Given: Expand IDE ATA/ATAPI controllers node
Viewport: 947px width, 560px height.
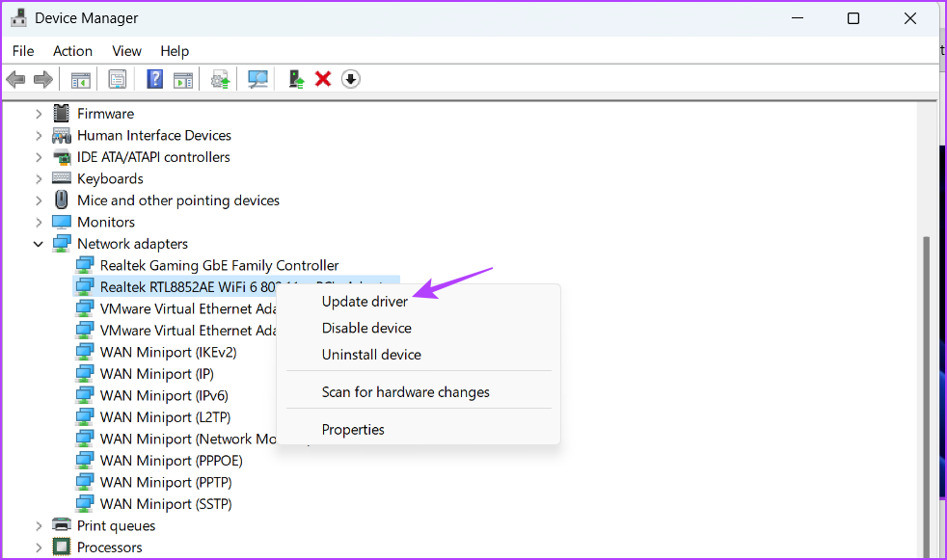Looking at the screenshot, I should coord(39,157).
